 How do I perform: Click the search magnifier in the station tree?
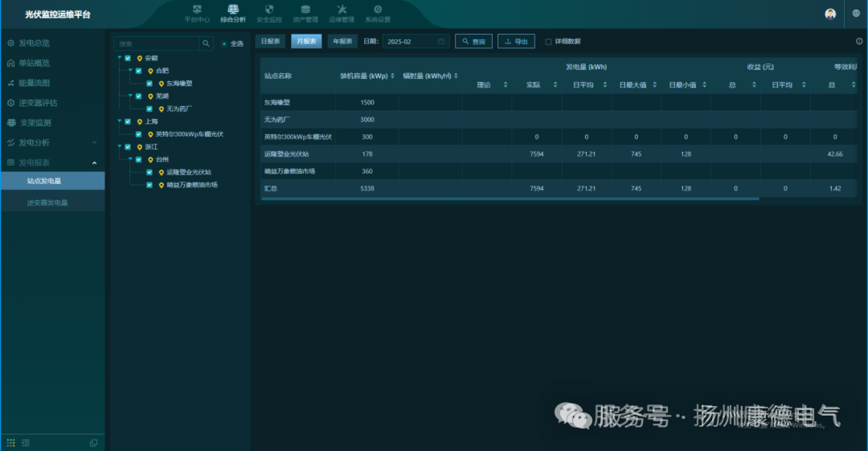[206, 43]
